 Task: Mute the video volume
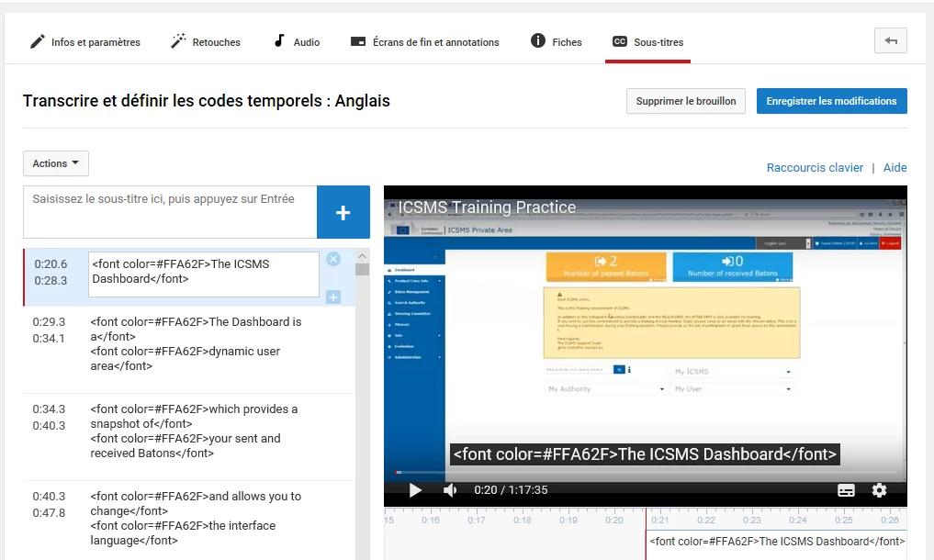coord(450,490)
